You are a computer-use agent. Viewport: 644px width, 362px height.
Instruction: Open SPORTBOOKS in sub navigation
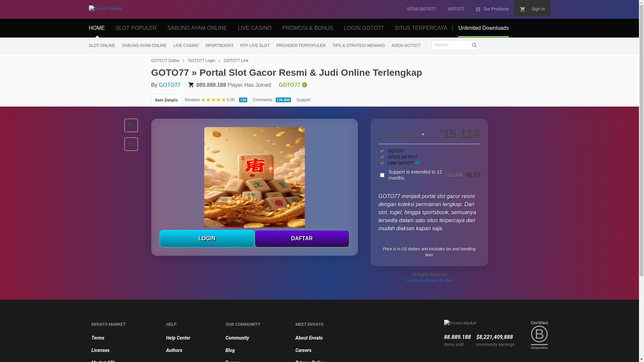coord(219,46)
